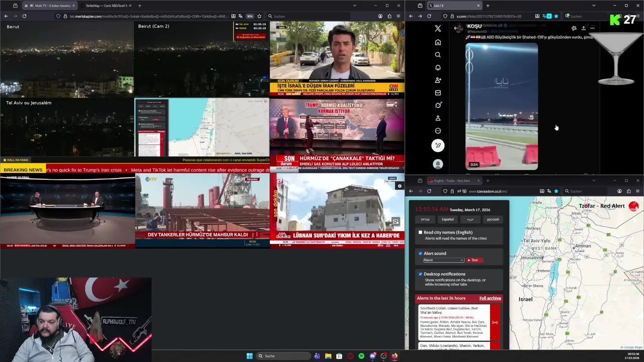Screen dimensions: 644x362
Task: Open X messages envelope icon
Action: pyautogui.click(x=438, y=93)
